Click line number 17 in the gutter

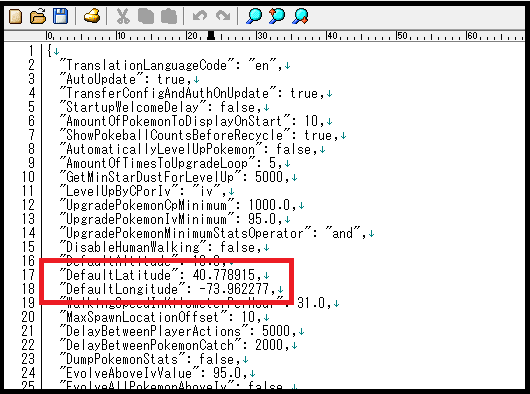tap(28, 275)
